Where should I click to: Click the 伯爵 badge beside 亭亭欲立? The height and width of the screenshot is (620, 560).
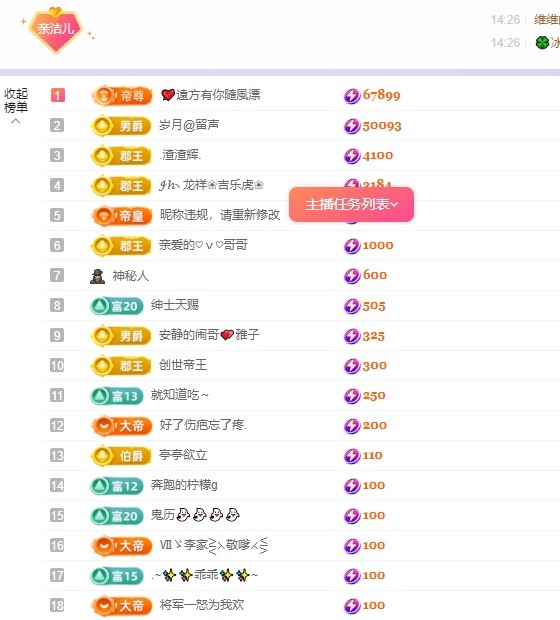pyautogui.click(x=121, y=456)
